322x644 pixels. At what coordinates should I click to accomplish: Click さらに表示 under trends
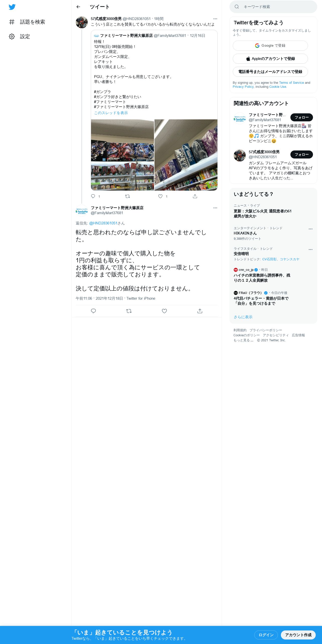(243, 317)
